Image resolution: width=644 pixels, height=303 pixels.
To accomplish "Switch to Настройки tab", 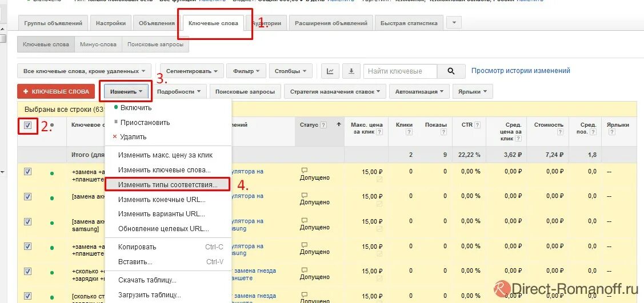I will pyautogui.click(x=111, y=23).
